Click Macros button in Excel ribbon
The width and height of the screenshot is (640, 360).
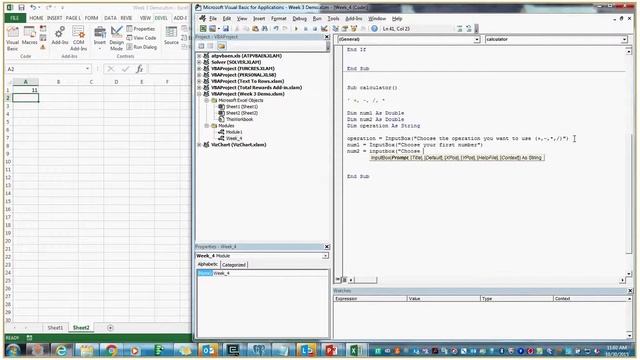click(x=29, y=36)
